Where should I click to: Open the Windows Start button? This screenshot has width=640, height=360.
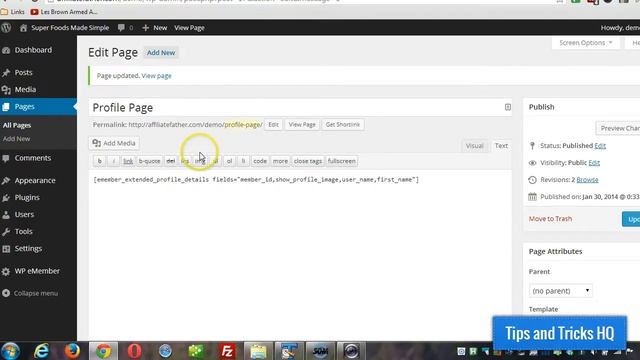10,351
